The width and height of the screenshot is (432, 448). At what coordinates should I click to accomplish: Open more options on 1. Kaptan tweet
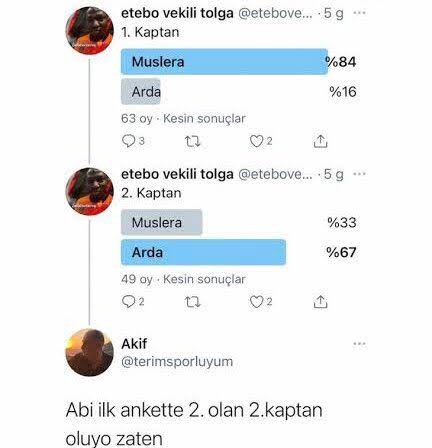pyautogui.click(x=359, y=13)
